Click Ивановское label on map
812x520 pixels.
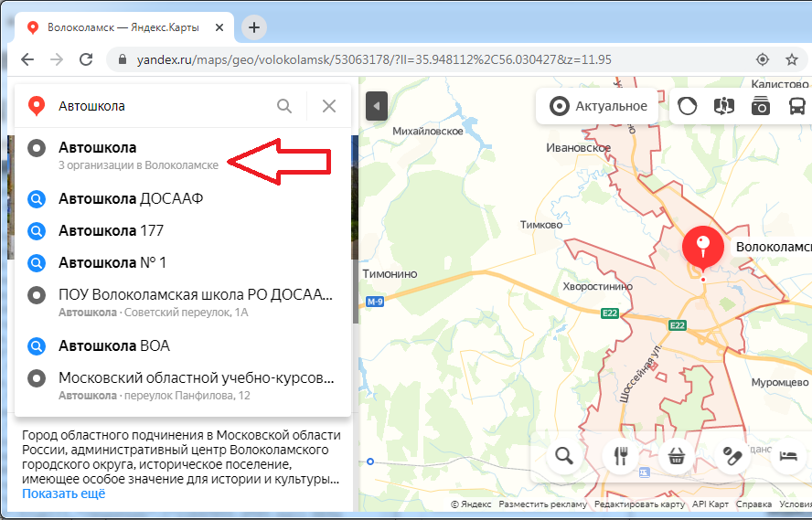pos(579,148)
